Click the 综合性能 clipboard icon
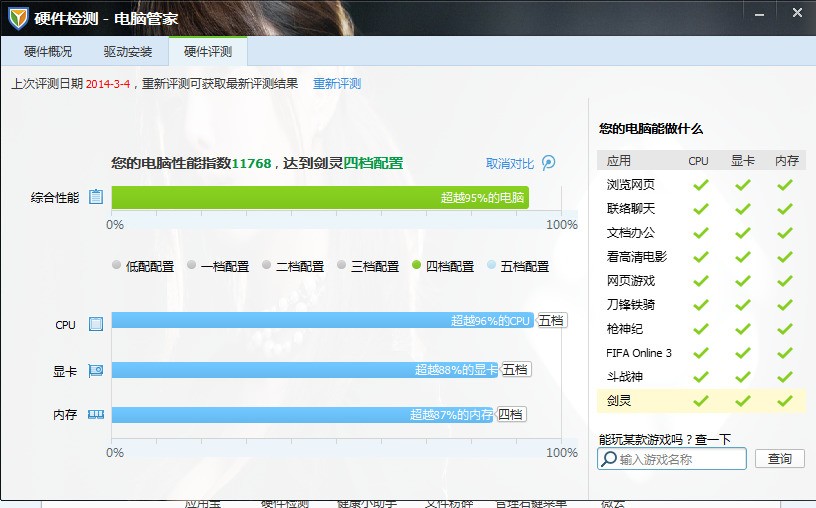Image resolution: width=816 pixels, height=508 pixels. coord(96,197)
